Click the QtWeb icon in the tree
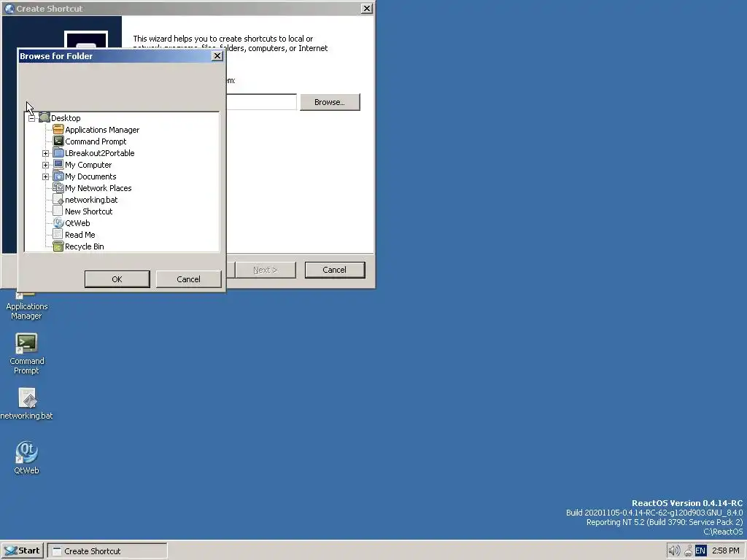Viewport: 747px width, 560px height. coord(58,223)
